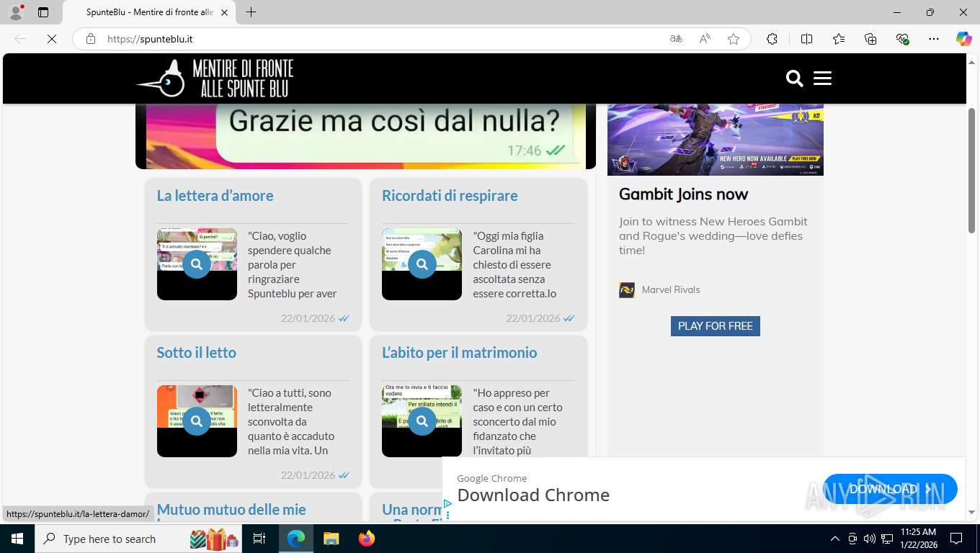Open File Explorer from the taskbar
Screen dimensions: 980x553
point(331,539)
